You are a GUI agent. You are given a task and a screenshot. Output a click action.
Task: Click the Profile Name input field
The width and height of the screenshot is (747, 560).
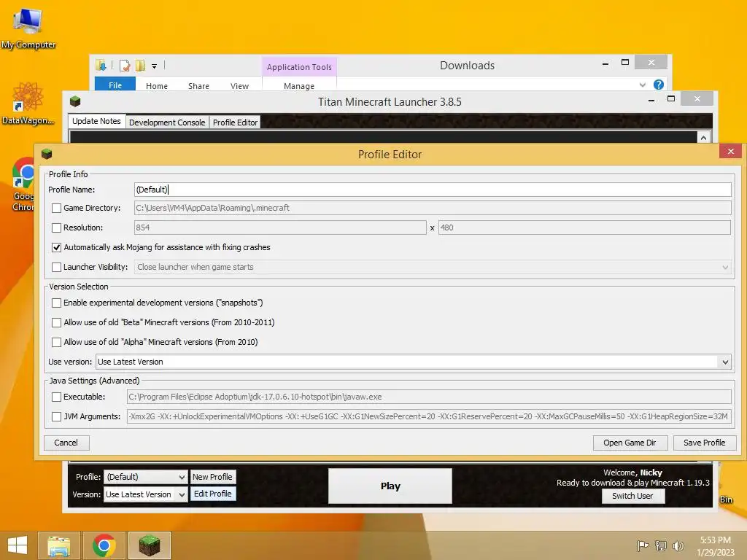pyautogui.click(x=433, y=190)
